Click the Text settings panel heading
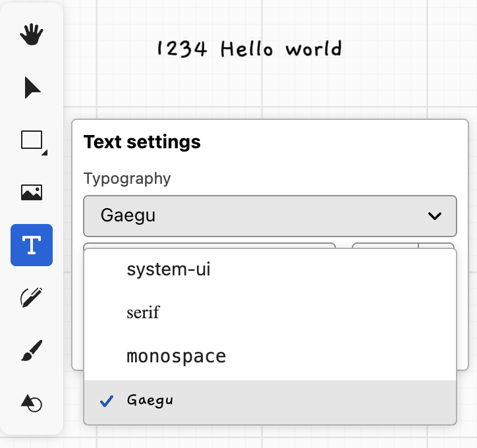This screenshot has width=477, height=448. pos(142,142)
